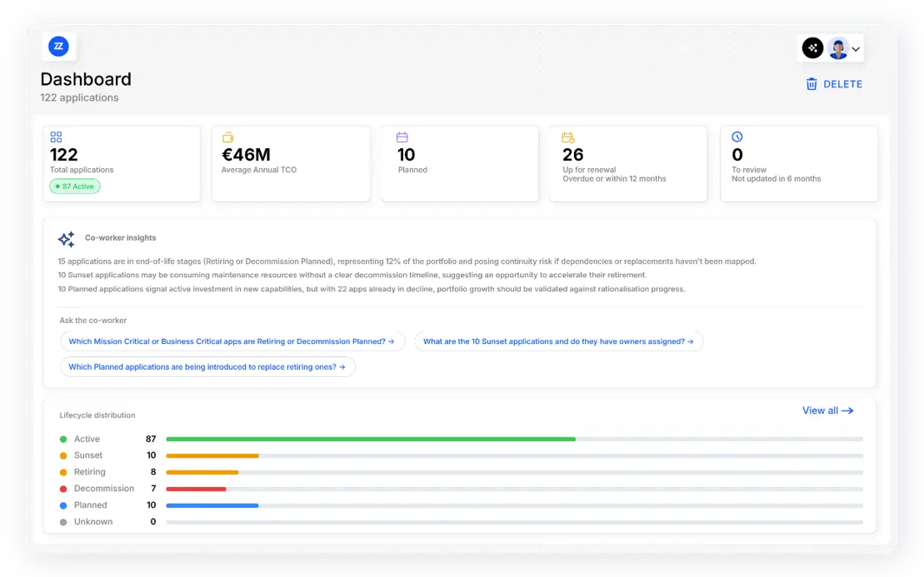Click the 'Lifecycle distribution' title
The image size is (924, 577).
(97, 415)
